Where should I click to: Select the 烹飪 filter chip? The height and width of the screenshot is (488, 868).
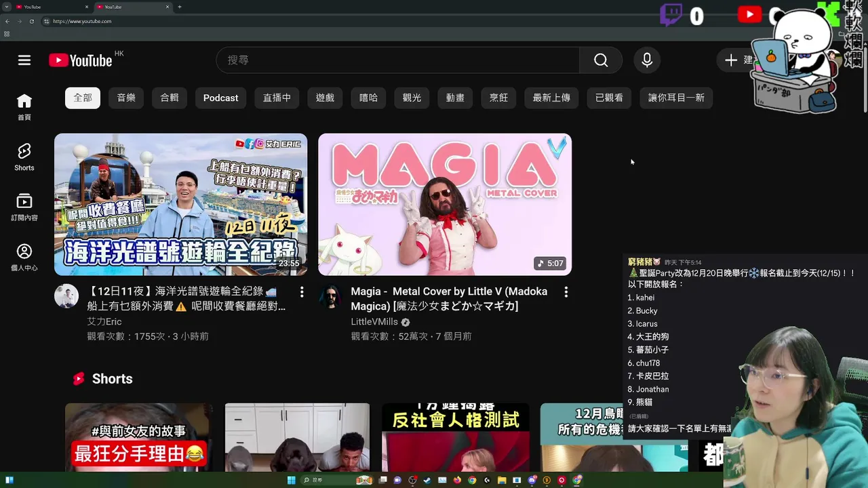click(498, 98)
